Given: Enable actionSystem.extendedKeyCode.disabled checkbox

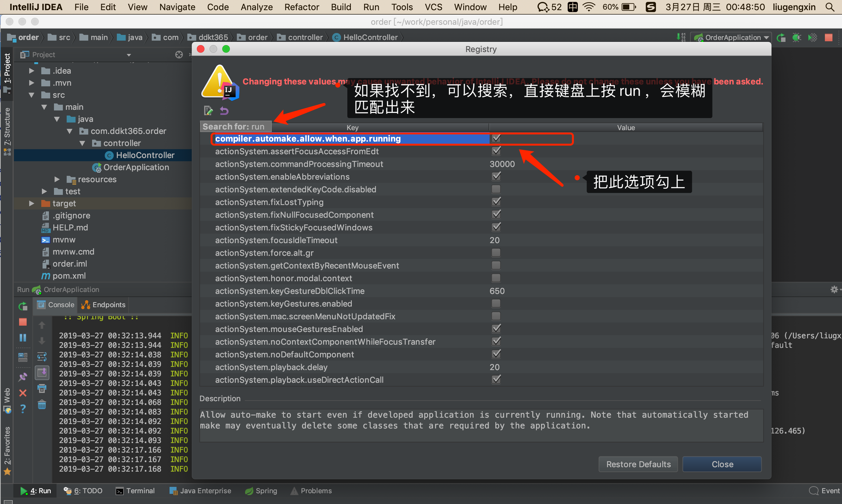Looking at the screenshot, I should click(x=496, y=189).
